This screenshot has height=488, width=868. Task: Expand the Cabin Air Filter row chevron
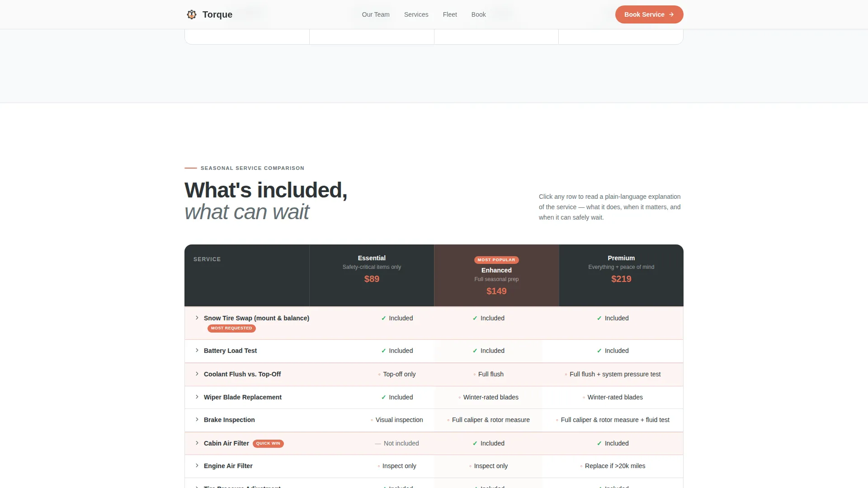(197, 443)
